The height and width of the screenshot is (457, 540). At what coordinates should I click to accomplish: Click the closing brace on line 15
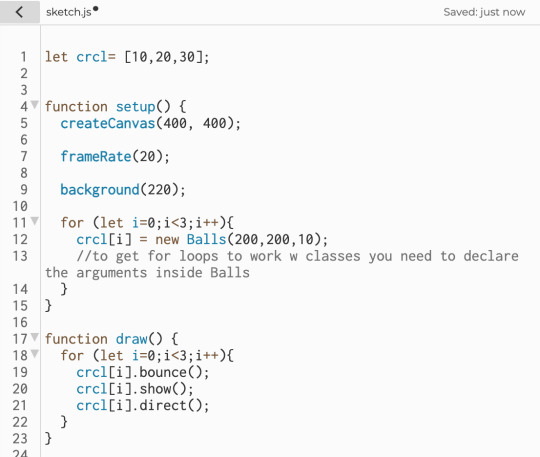[49, 306]
